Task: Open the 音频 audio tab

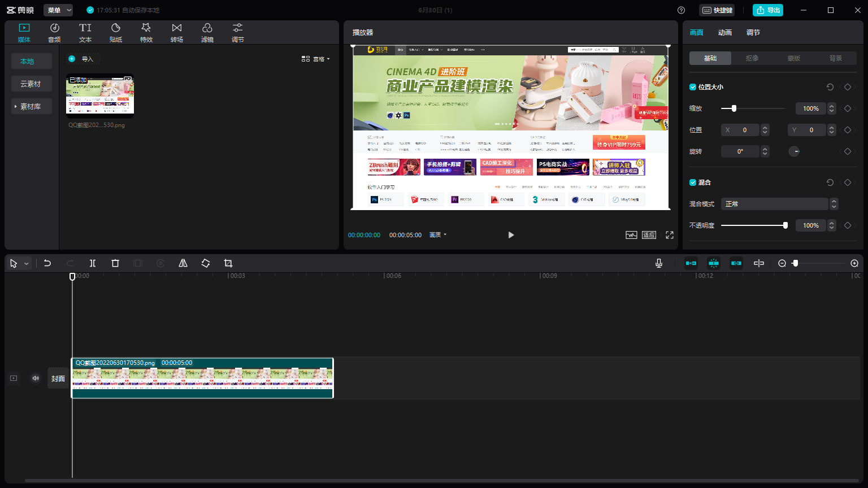Action: [54, 33]
